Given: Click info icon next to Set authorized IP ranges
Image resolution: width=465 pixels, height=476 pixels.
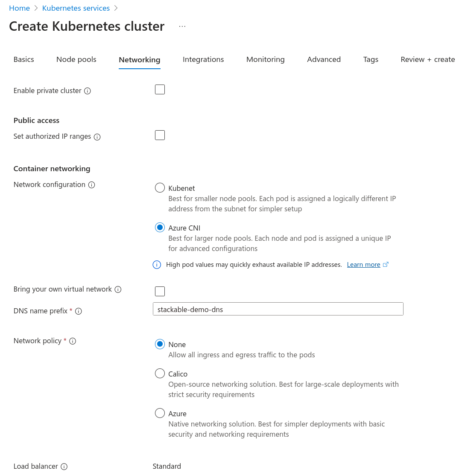Looking at the screenshot, I should (x=97, y=137).
